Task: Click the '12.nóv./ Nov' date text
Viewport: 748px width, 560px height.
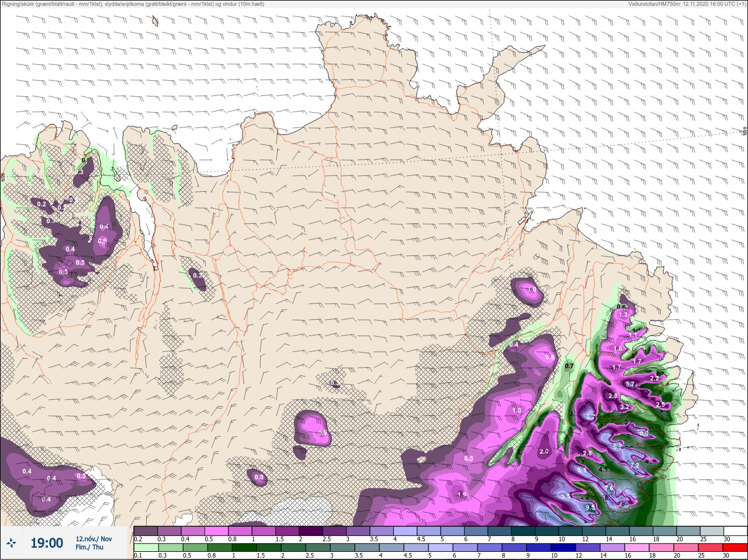Action: (93, 538)
